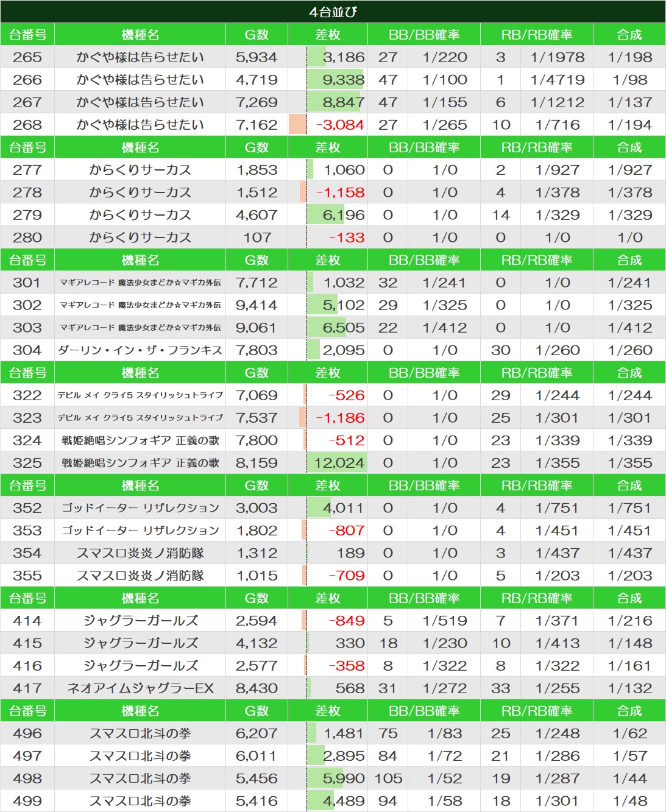
Task: Select G count 107
Action: (x=257, y=238)
